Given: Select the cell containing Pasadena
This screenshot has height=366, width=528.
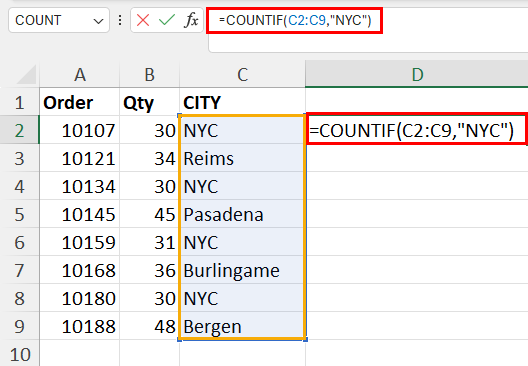Looking at the screenshot, I should click(x=242, y=214).
